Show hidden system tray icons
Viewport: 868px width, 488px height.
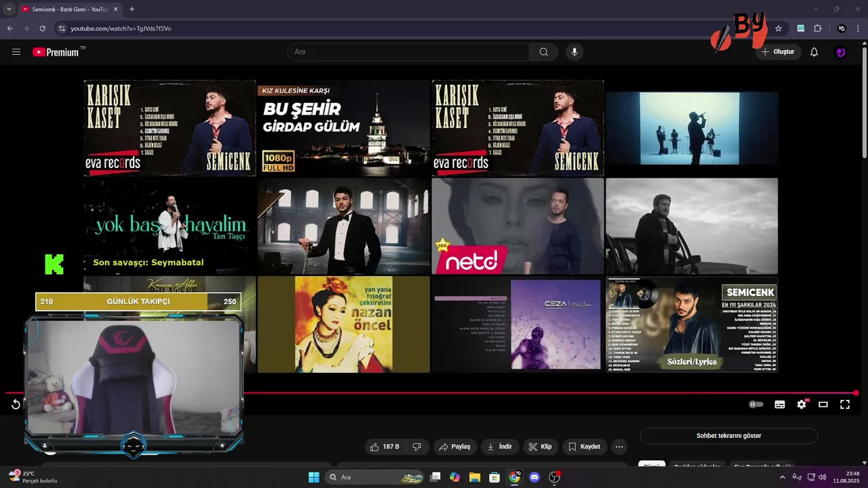click(783, 477)
